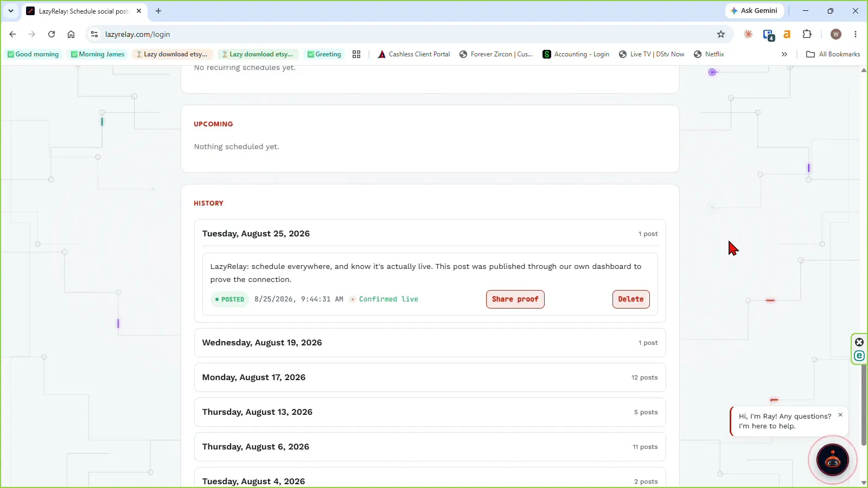868x488 pixels.
Task: Click the UPCOMING section heading
Action: click(213, 124)
